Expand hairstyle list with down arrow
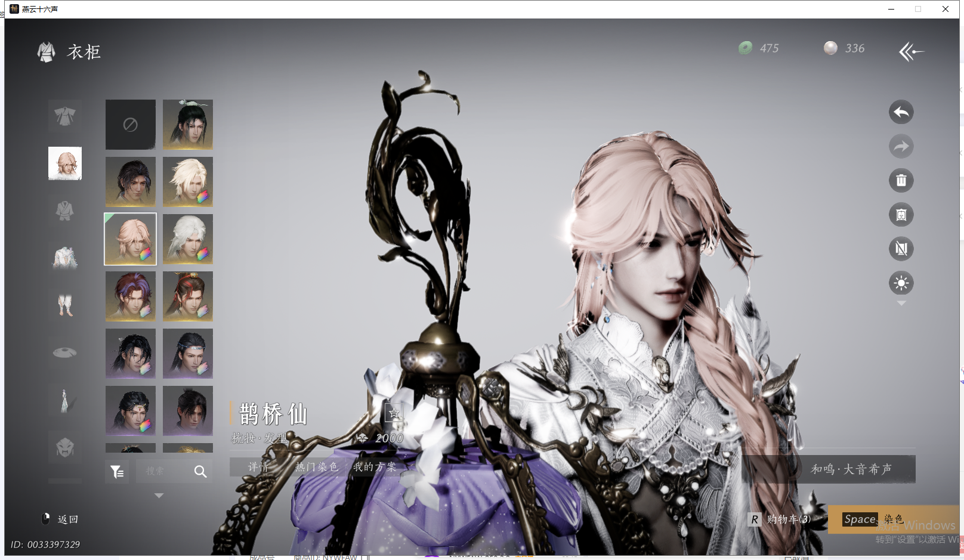The height and width of the screenshot is (560, 964). pos(159,496)
